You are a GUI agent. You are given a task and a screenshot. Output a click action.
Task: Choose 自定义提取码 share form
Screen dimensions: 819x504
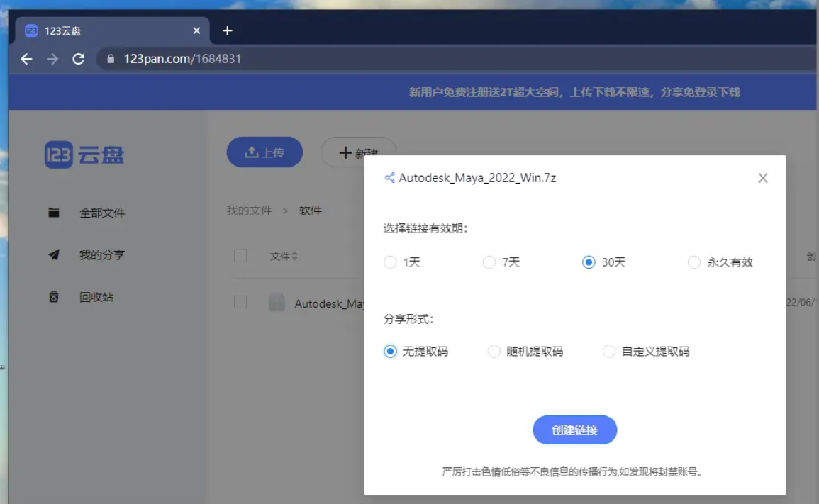click(x=646, y=352)
